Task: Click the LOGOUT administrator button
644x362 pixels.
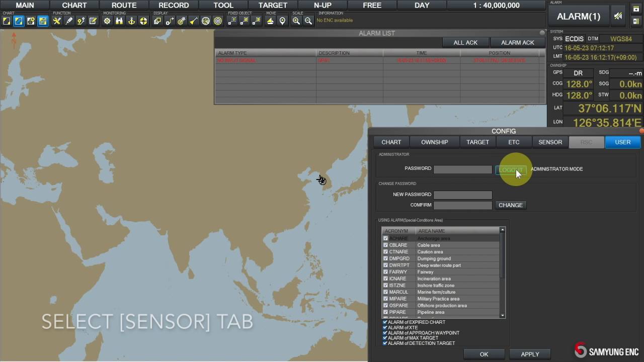Action: click(511, 170)
